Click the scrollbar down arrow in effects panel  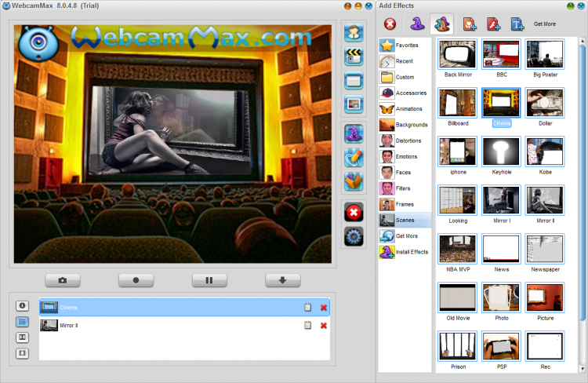point(583,369)
